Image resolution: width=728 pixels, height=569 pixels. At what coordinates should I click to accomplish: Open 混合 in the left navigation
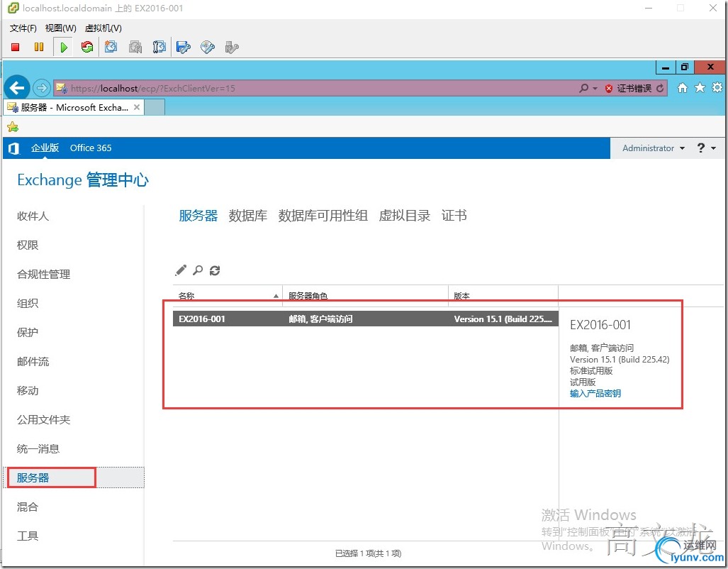tap(28, 507)
